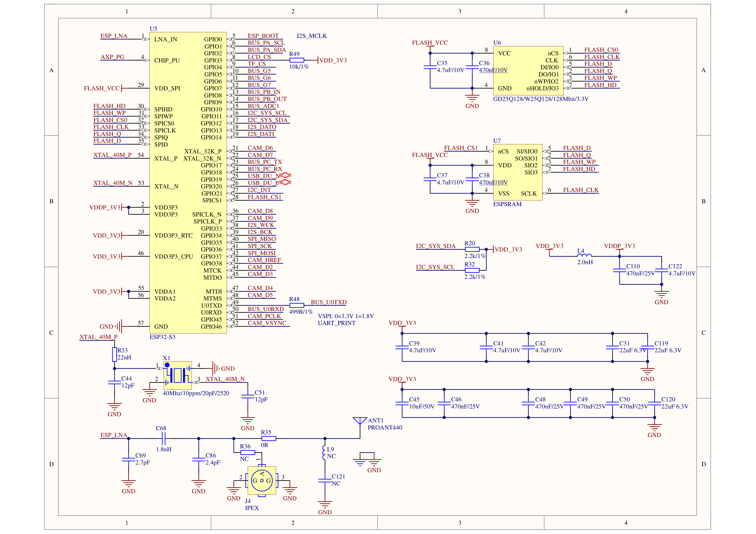Select the R35 0R resistor symbol
Screen dimensions: 756x534
269,438
